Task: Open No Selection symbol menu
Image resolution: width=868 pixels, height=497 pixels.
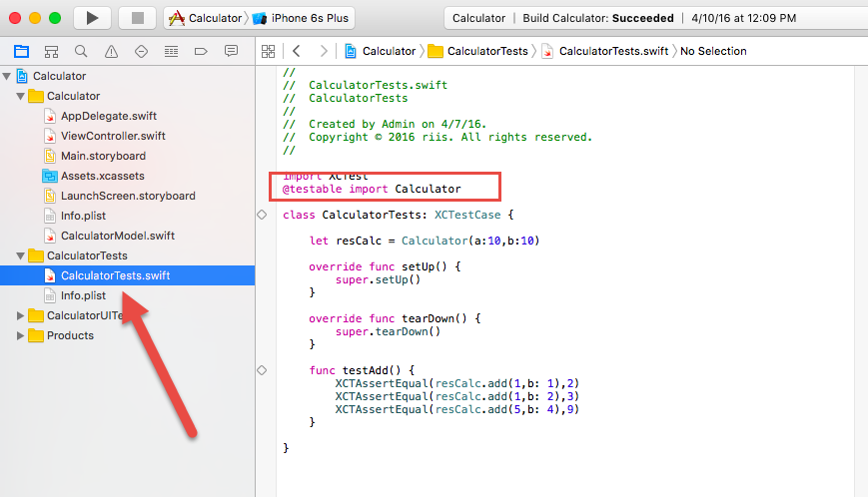Action: click(713, 52)
